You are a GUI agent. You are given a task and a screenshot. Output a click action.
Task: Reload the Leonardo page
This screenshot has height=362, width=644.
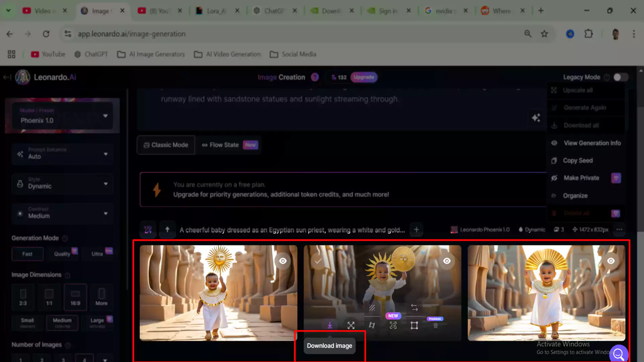pos(46,34)
